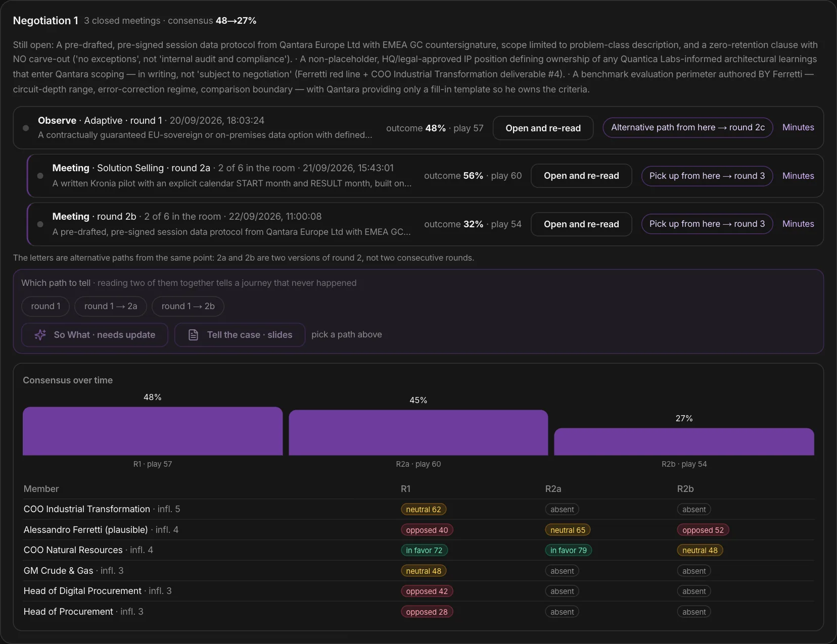Image resolution: width=837 pixels, height=644 pixels.
Task: Open and re-read the Observe round 1 meeting
Action: point(543,128)
